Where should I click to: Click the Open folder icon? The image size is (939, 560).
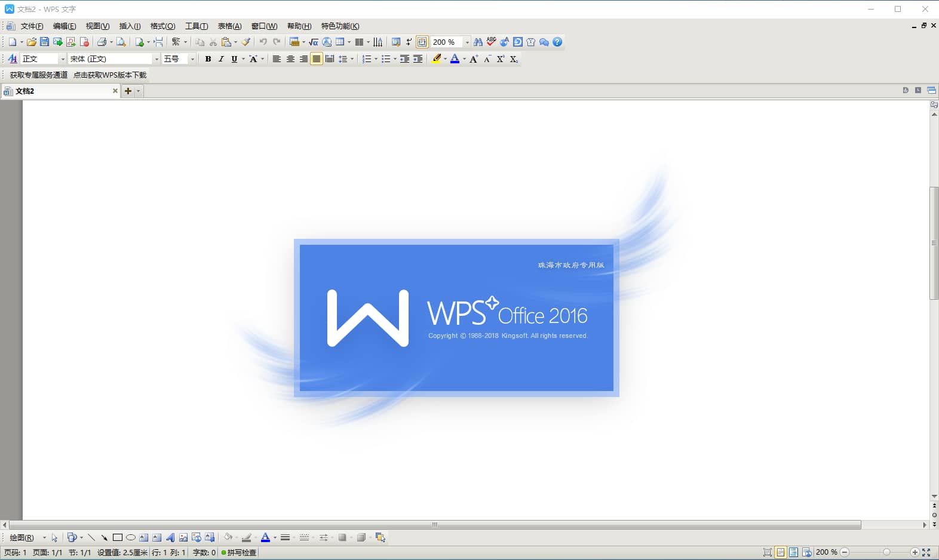pyautogui.click(x=32, y=42)
